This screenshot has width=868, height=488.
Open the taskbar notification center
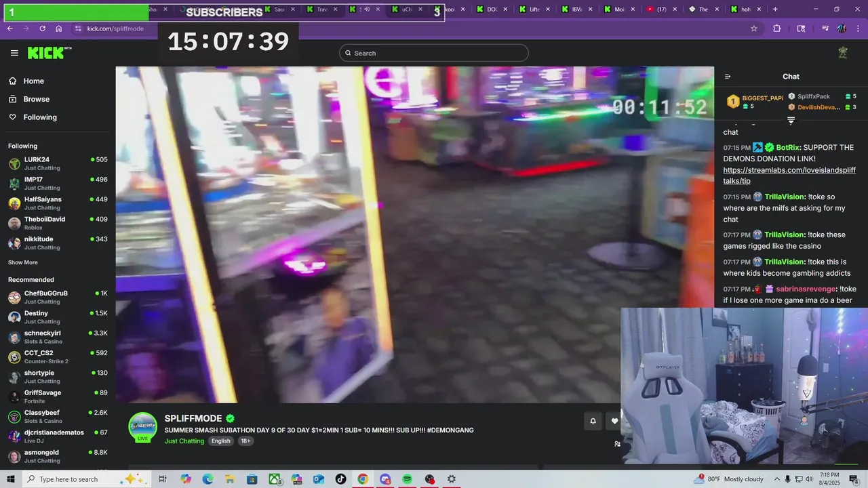(854, 479)
